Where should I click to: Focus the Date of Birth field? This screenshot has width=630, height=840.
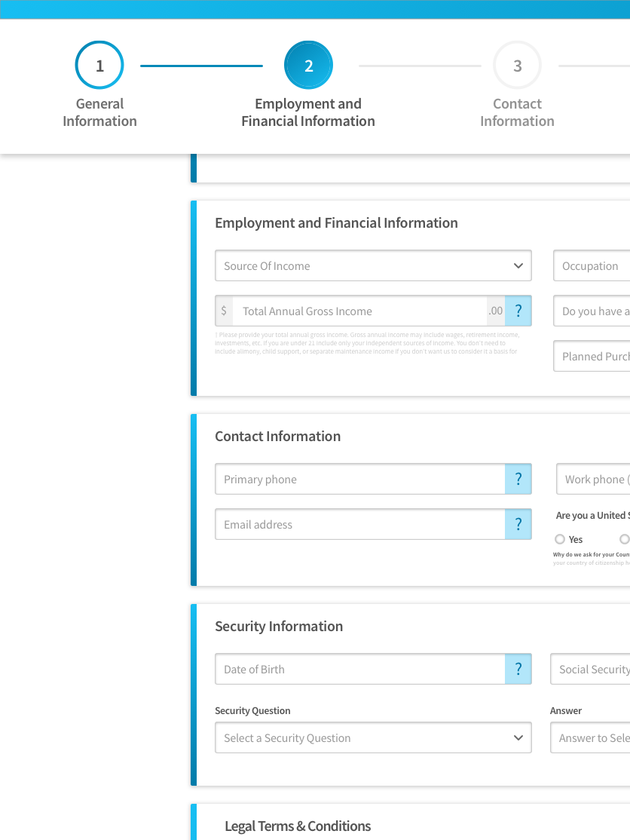click(x=360, y=669)
